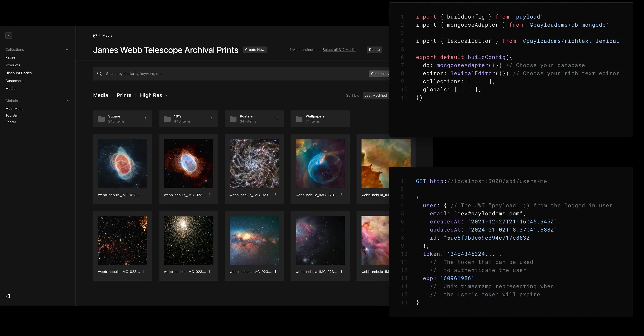Open the Posters folder icon
The image size is (644, 336).
click(233, 119)
